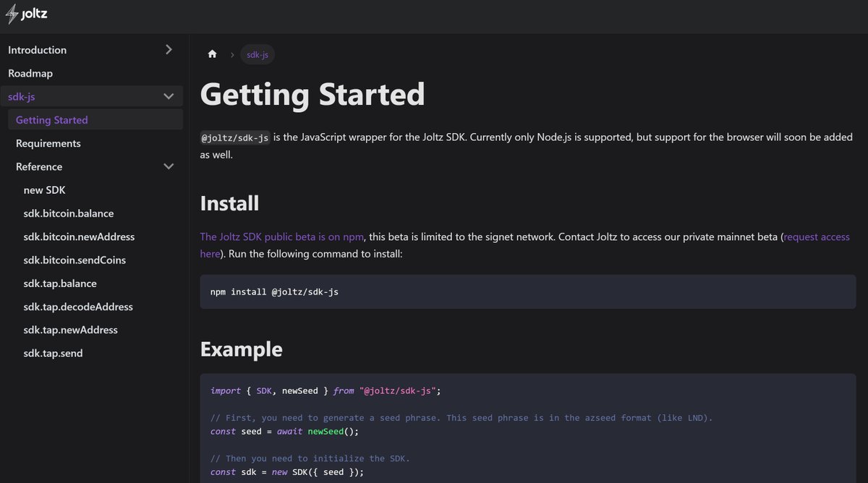The height and width of the screenshot is (483, 868).
Task: Click the Example section heading
Action: click(x=242, y=349)
